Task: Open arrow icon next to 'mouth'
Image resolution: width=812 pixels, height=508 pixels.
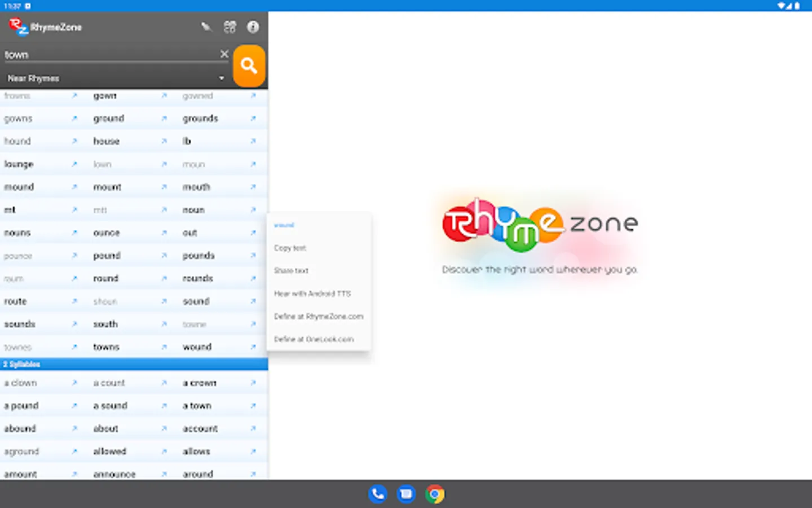Action: tap(253, 187)
